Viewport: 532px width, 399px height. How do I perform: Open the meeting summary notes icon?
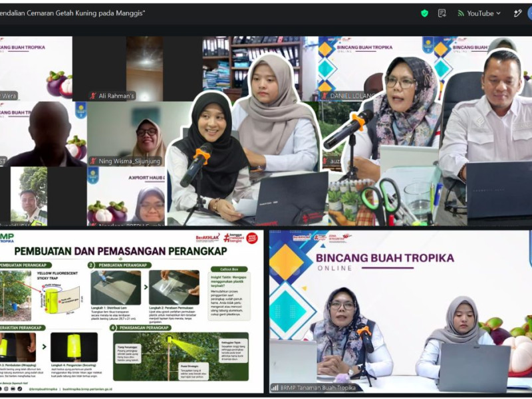tap(442, 13)
